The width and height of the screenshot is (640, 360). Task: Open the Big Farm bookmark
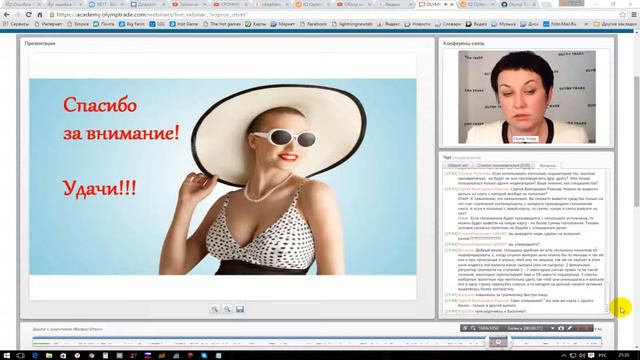(x=132, y=24)
